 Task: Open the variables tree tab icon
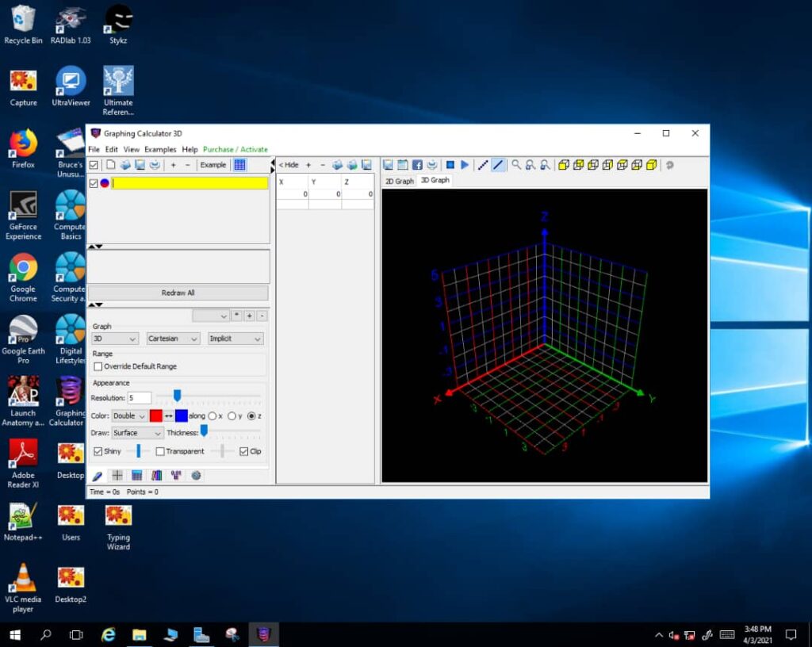tap(176, 476)
